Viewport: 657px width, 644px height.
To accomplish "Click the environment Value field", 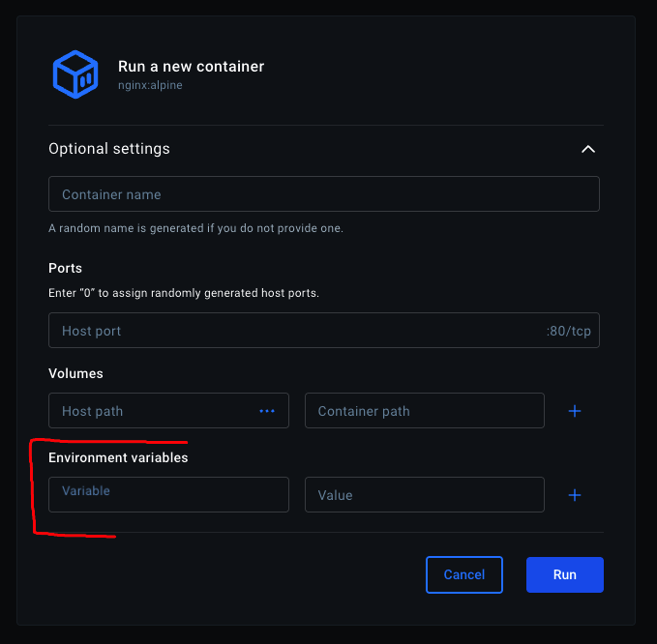I will [424, 495].
